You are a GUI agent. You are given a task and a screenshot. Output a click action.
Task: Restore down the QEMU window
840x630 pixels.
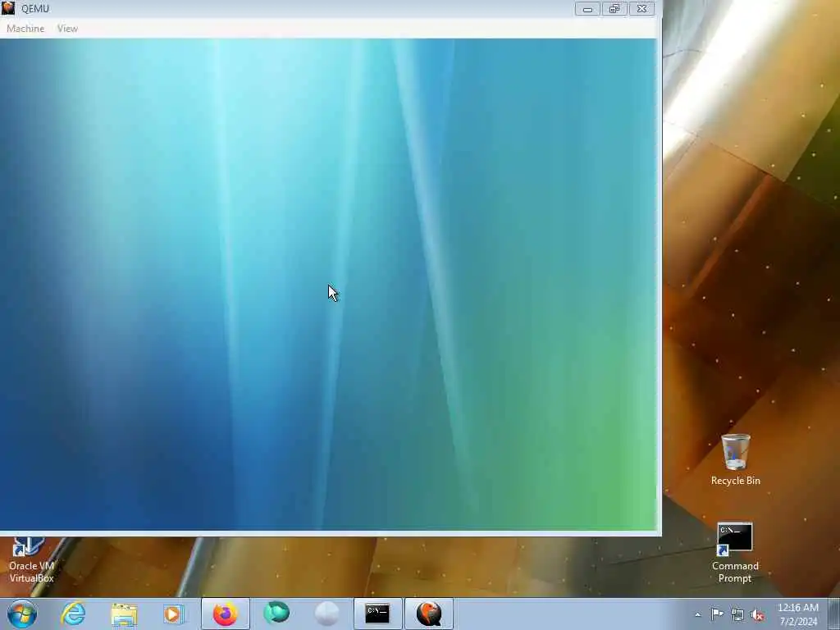(614, 8)
